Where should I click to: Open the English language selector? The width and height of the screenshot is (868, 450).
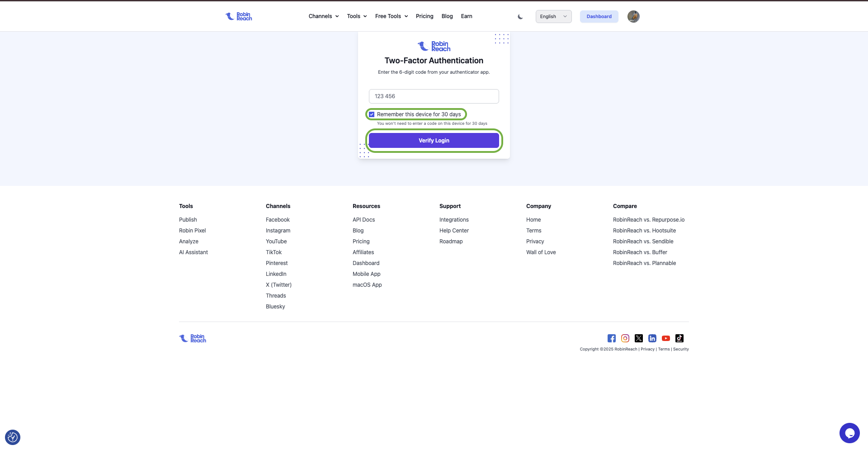click(554, 16)
